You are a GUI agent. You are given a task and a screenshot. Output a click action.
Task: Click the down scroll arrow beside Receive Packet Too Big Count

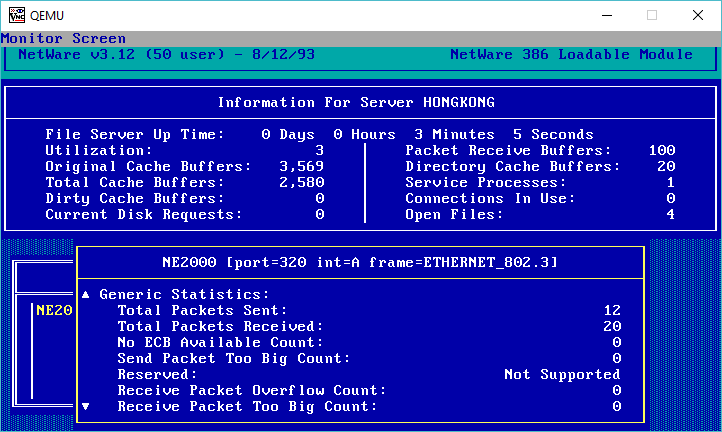pyautogui.click(x=86, y=406)
